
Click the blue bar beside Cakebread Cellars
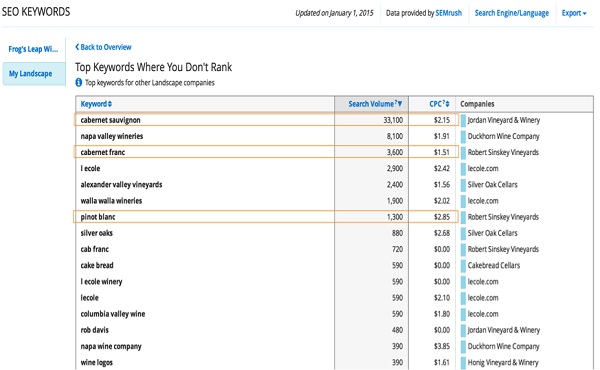coord(463,265)
